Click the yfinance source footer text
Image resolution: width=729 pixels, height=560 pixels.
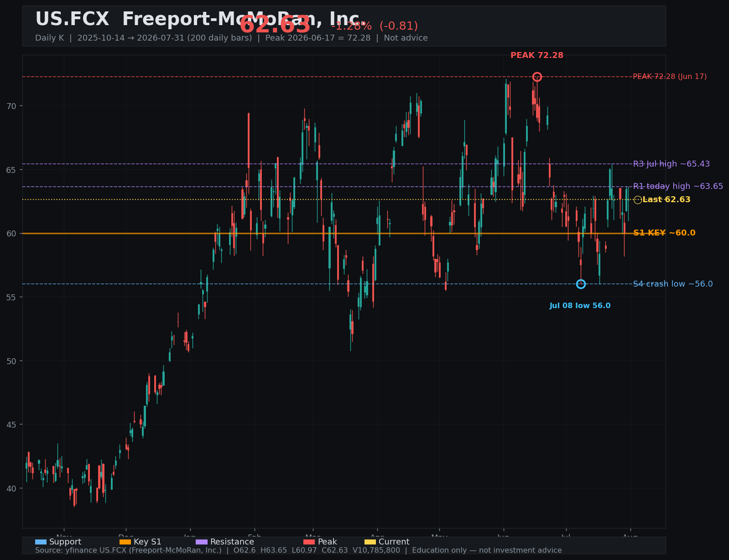(298, 550)
